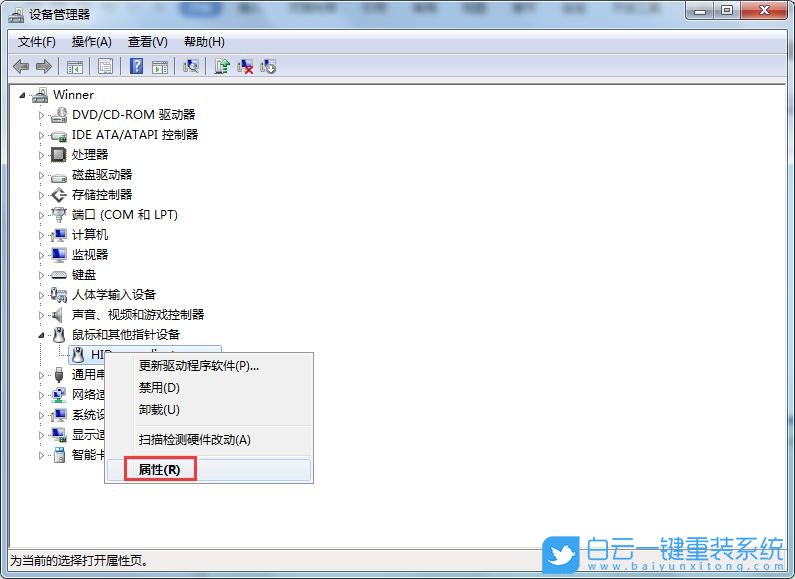Select the 鼠标和其他指针设备 label
795x579 pixels.
point(126,335)
